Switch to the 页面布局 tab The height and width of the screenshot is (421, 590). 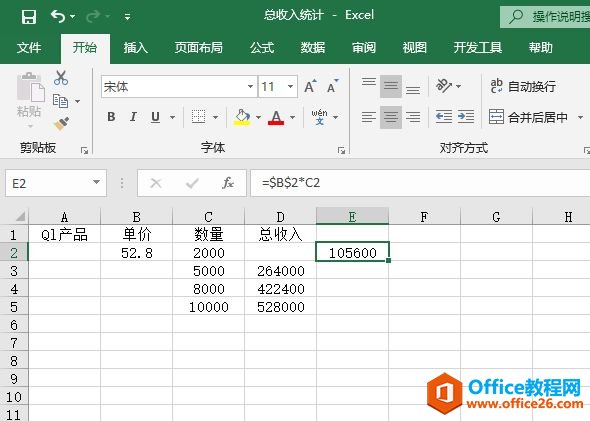(x=199, y=48)
